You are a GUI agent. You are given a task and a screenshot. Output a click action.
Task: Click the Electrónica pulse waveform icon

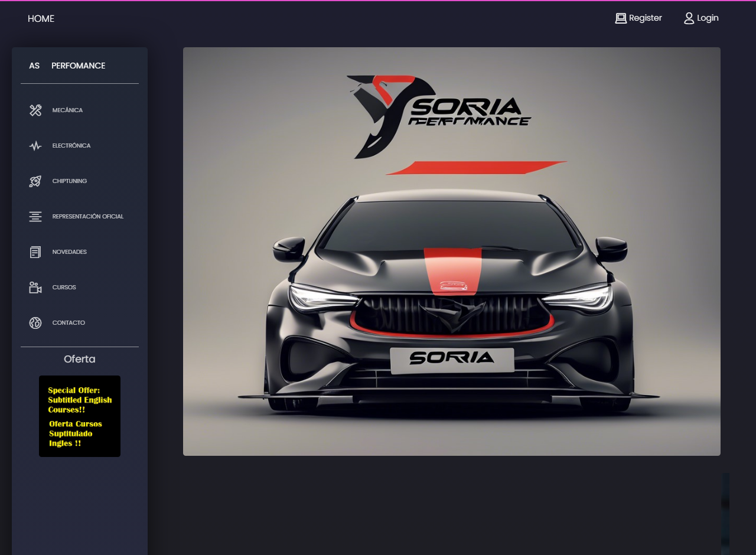click(x=35, y=146)
